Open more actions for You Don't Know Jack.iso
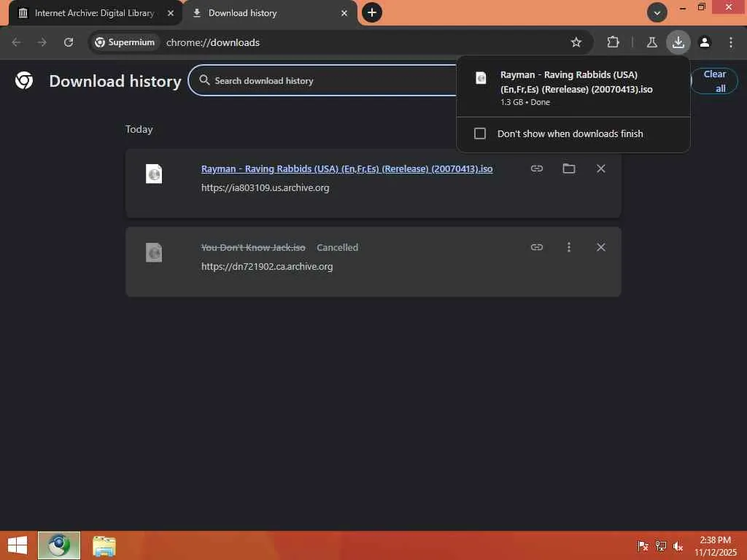Screen dimensions: 747x560 click(569, 247)
